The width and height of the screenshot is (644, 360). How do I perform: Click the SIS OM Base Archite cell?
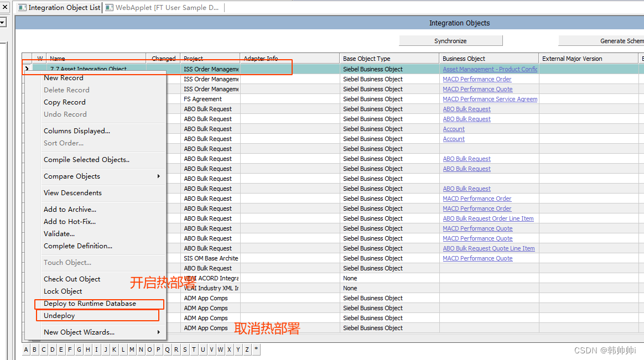[x=210, y=258]
